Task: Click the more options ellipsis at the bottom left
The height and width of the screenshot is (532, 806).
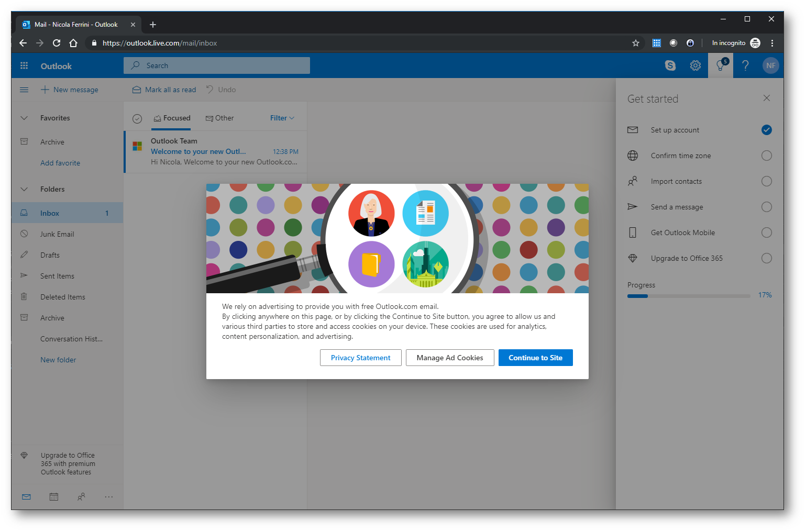Action: (108, 496)
